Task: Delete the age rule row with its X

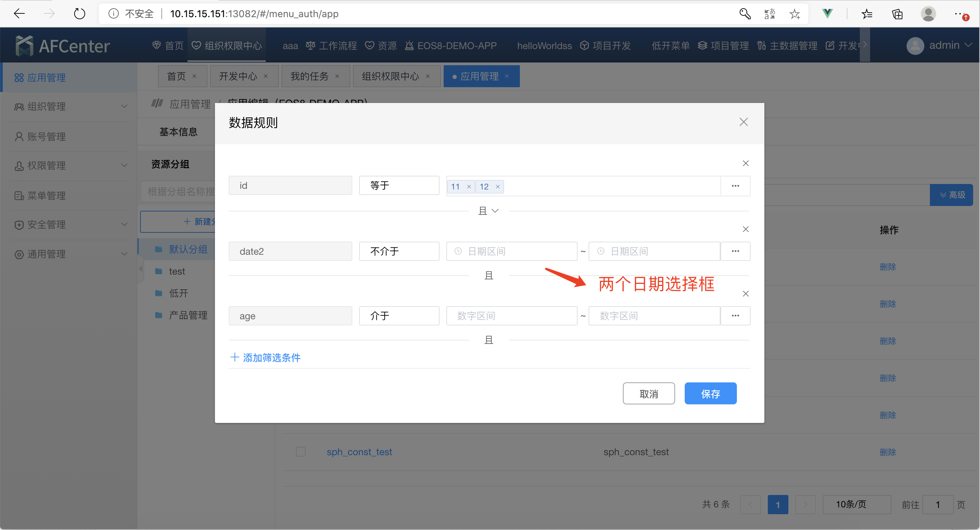Action: (x=745, y=294)
